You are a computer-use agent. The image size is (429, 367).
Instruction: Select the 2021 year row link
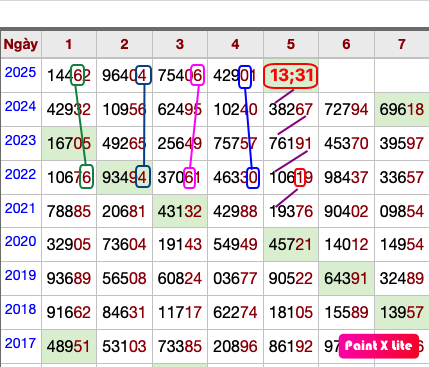click(x=20, y=208)
